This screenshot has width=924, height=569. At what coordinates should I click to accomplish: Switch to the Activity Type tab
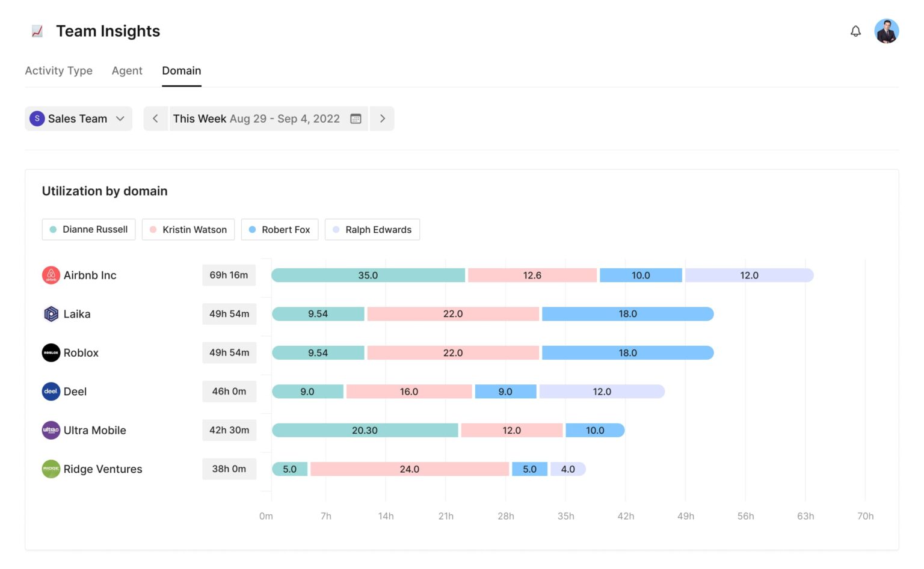click(x=59, y=70)
